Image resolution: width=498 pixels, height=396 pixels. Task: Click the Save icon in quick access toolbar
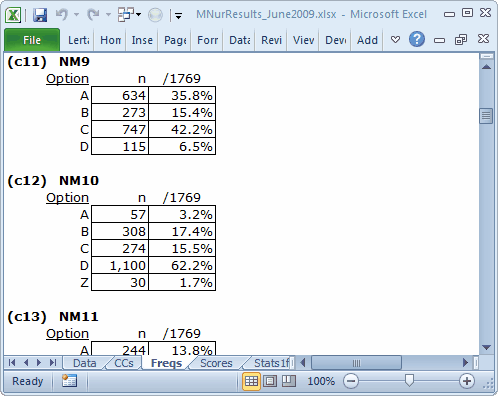pos(40,15)
